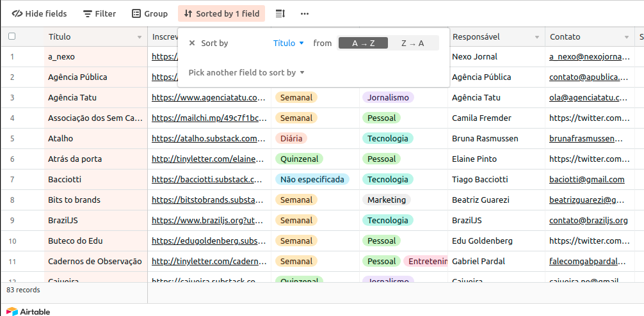Select the Elaine Pinto cell
Viewport: 644px width, 316px height.
(x=496, y=159)
